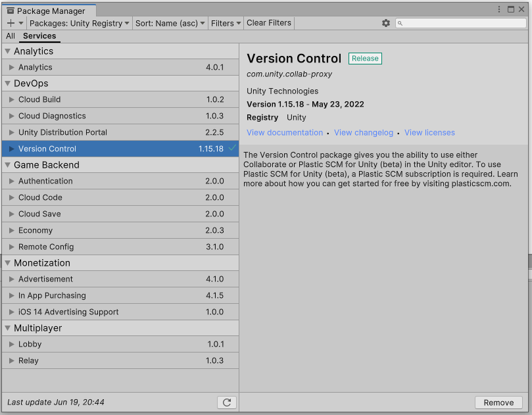Viewport: 532px width, 415px height.
Task: Expand the iOS 14 Advertising Support arrow
Action: coord(12,312)
